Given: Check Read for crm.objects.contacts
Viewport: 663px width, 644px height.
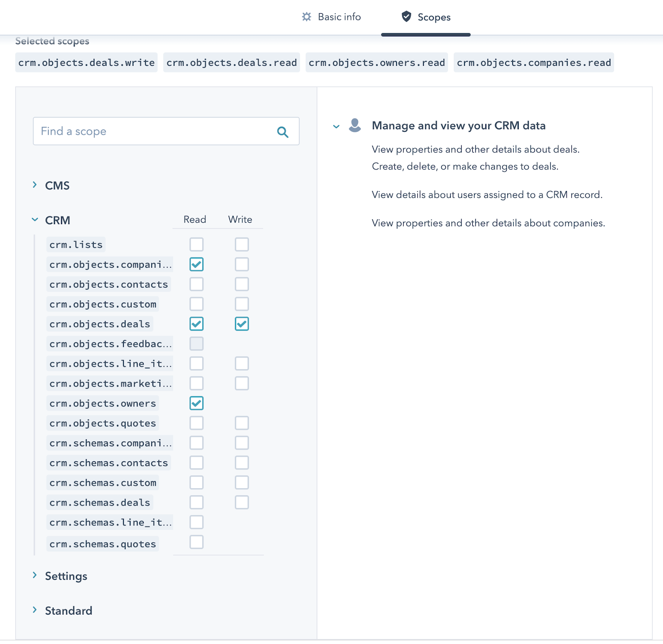Looking at the screenshot, I should 196,284.
